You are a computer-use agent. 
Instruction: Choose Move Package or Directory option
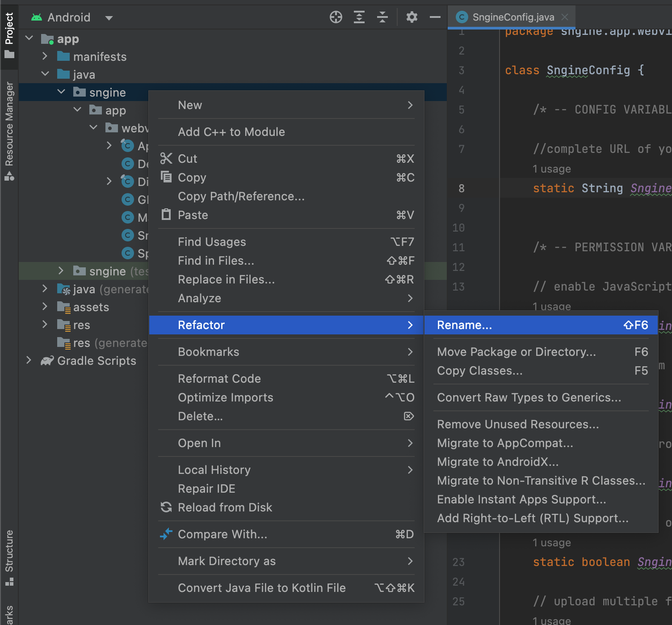coord(516,352)
